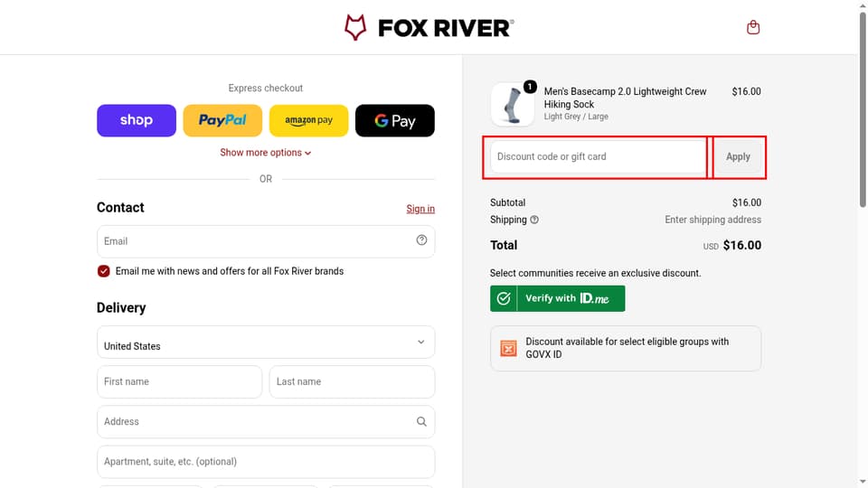Click the FOX RIVER wordmark text
The image size is (868, 488).
click(x=446, y=28)
